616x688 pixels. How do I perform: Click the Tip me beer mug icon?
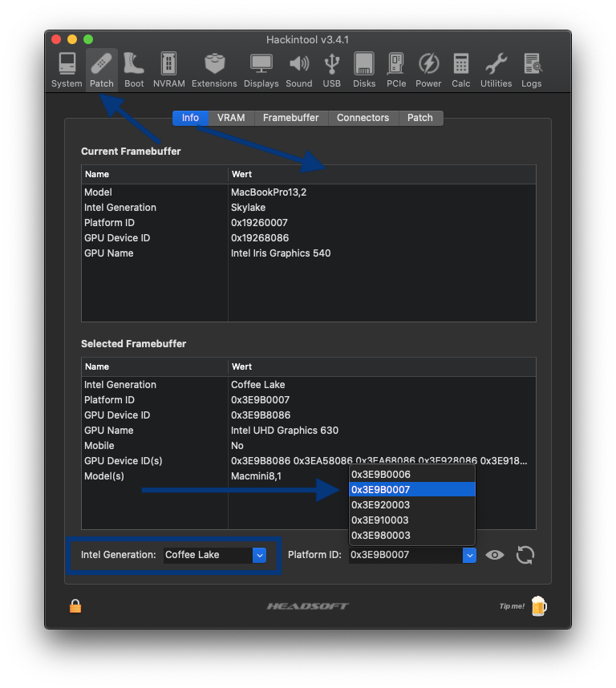[539, 606]
